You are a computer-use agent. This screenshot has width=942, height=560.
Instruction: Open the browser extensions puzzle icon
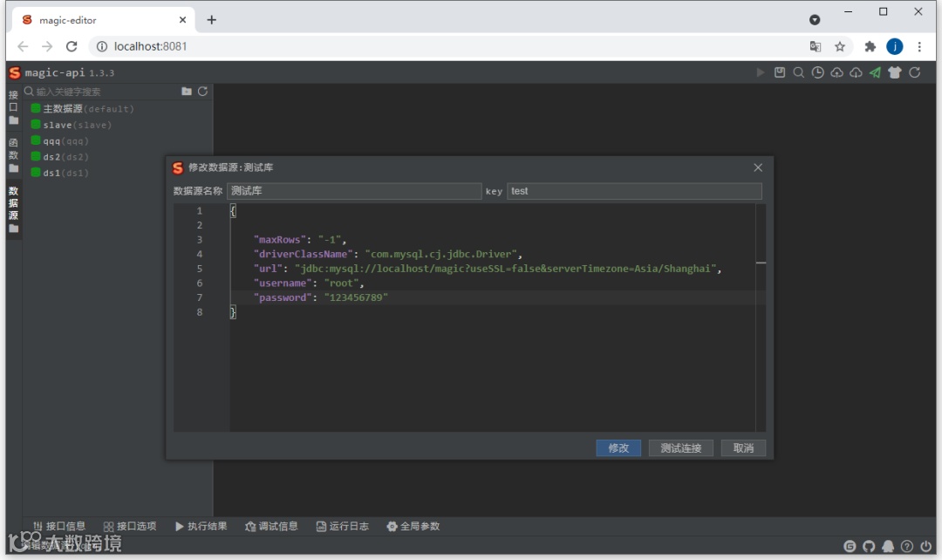870,46
